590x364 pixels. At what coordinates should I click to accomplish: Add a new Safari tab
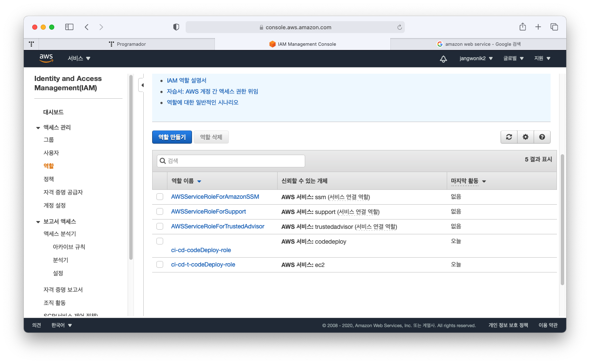pos(538,27)
